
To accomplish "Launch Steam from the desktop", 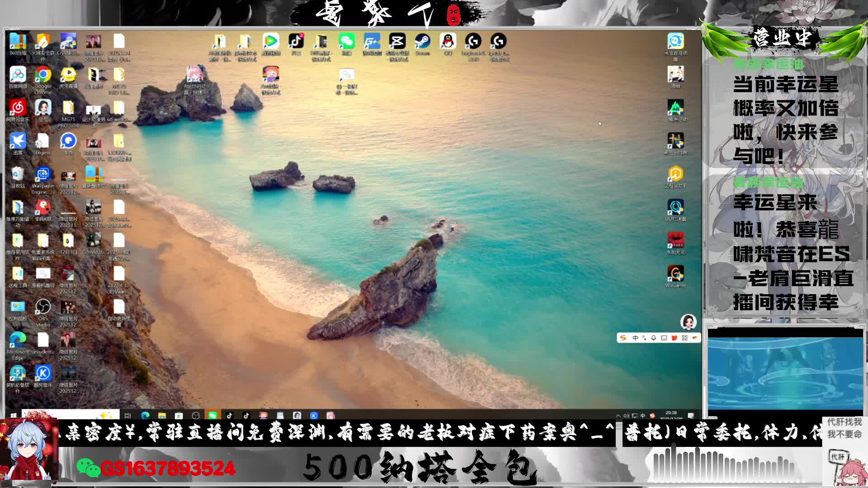I will point(423,42).
